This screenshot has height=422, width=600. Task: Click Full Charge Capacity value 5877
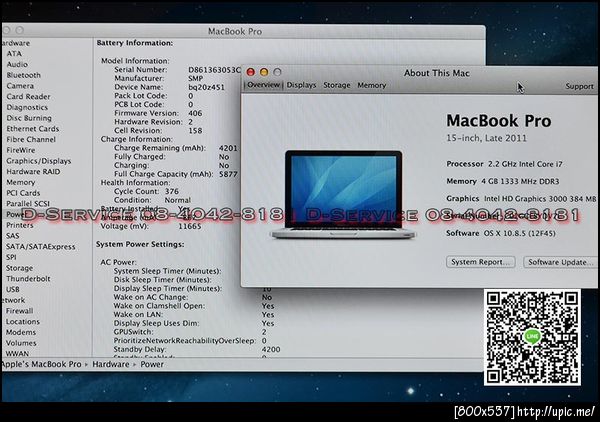(228, 174)
